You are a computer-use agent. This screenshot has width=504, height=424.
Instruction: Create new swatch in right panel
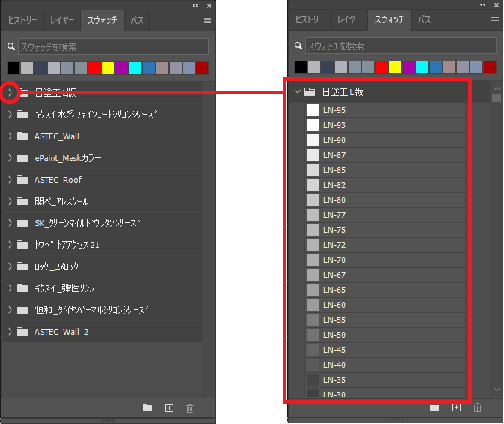pyautogui.click(x=457, y=408)
